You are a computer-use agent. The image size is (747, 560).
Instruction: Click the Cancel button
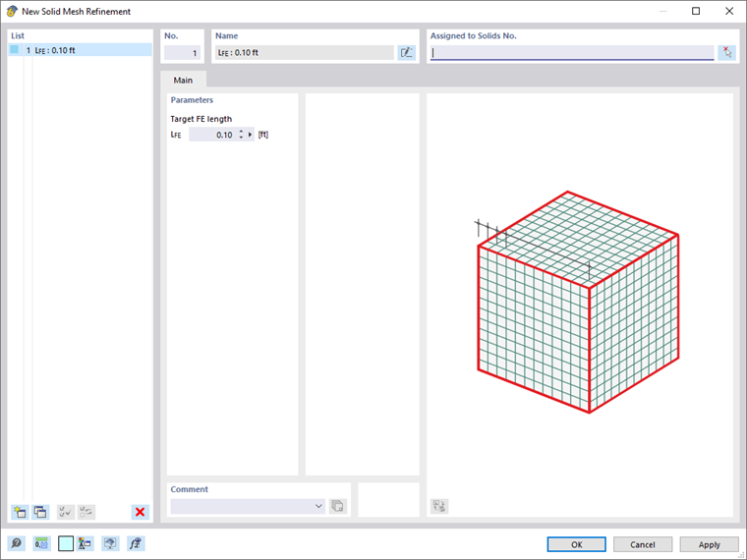pyautogui.click(x=643, y=544)
